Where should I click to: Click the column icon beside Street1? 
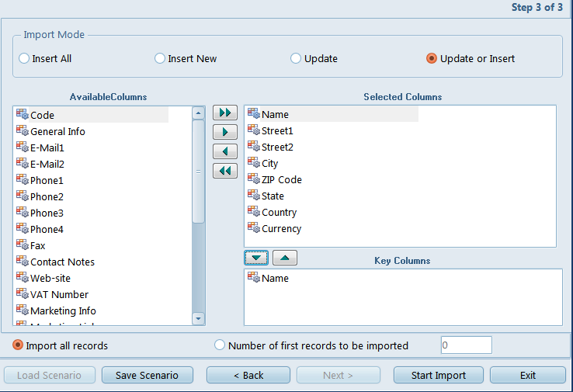coord(254,130)
